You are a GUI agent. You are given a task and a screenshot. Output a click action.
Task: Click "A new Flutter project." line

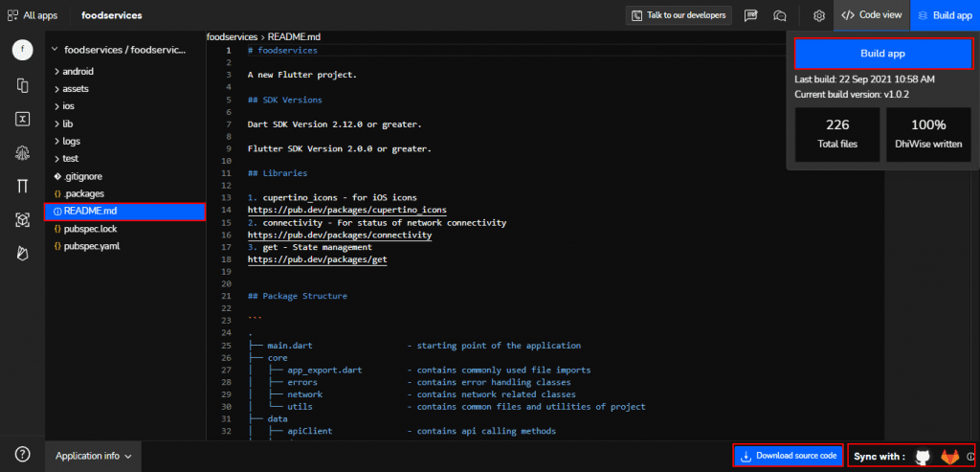point(301,75)
